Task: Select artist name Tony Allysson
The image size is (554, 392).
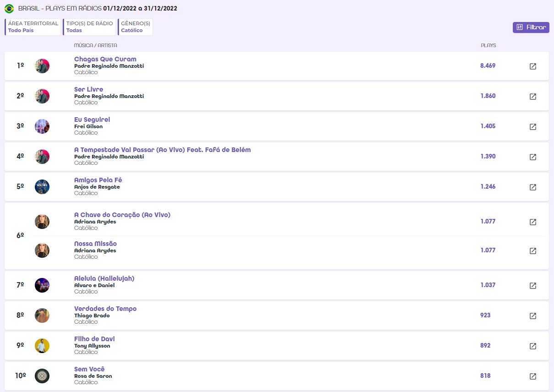Action: pos(92,346)
